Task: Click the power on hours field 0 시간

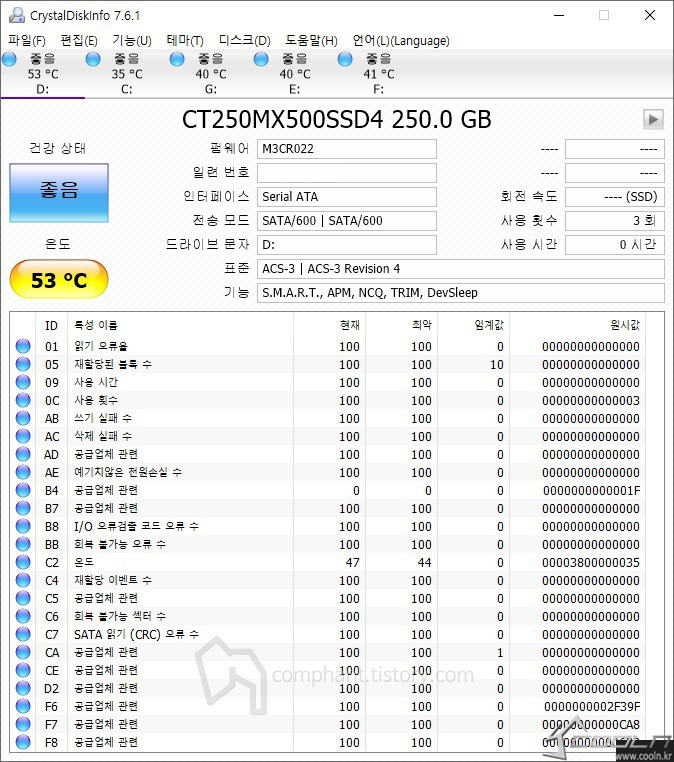Action: click(x=615, y=244)
